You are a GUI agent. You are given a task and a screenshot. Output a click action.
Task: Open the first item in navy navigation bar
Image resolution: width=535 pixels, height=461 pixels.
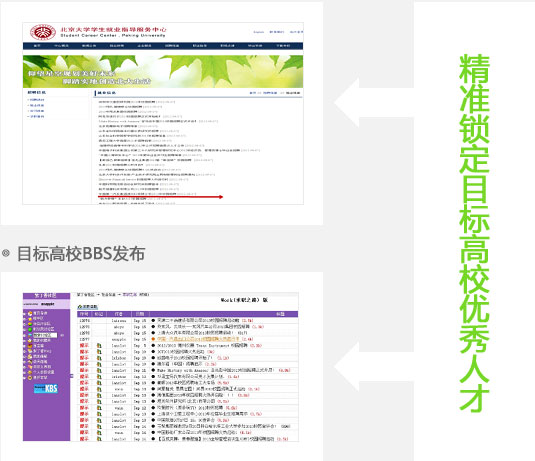point(37,46)
